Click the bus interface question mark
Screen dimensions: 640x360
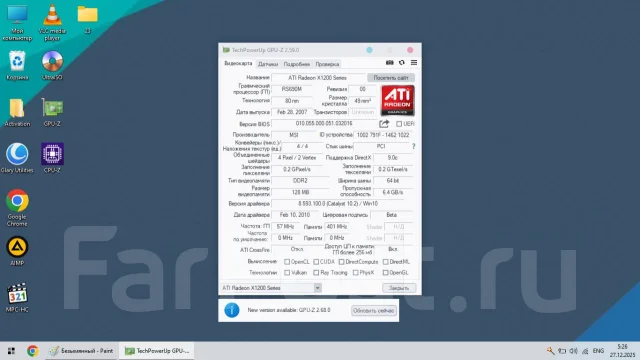[413, 146]
